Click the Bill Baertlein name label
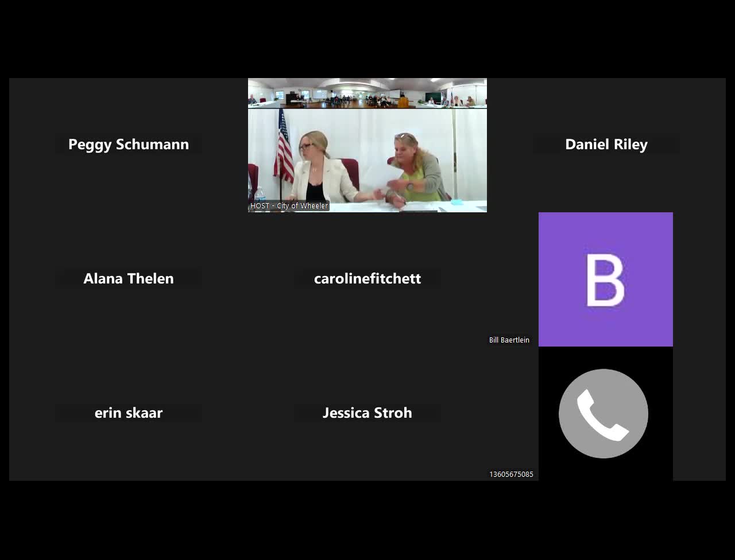 tap(509, 340)
